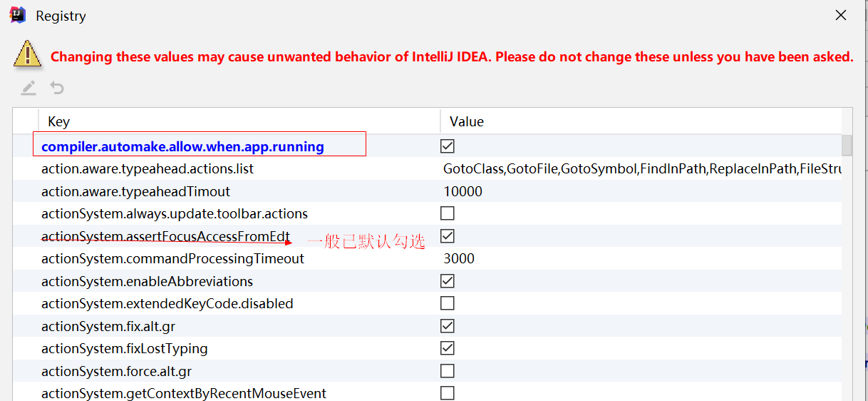Click the revert undo arrow icon

57,88
